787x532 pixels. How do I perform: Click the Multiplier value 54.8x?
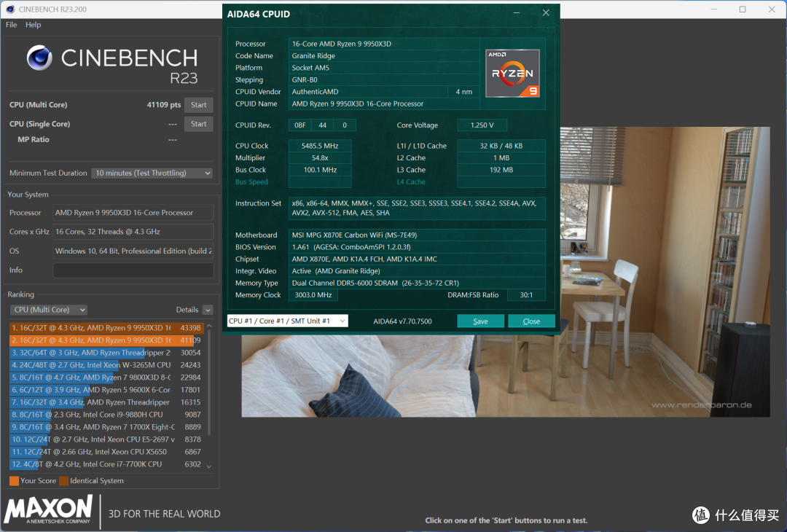point(320,158)
